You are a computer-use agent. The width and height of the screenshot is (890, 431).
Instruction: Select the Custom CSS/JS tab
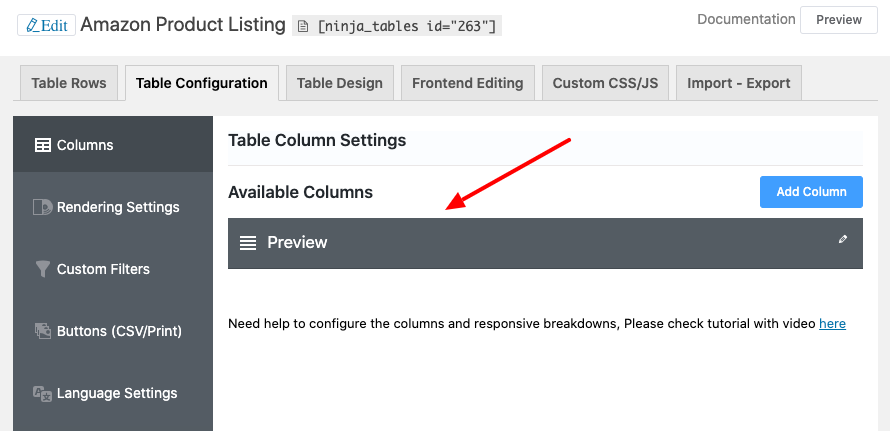pos(605,83)
